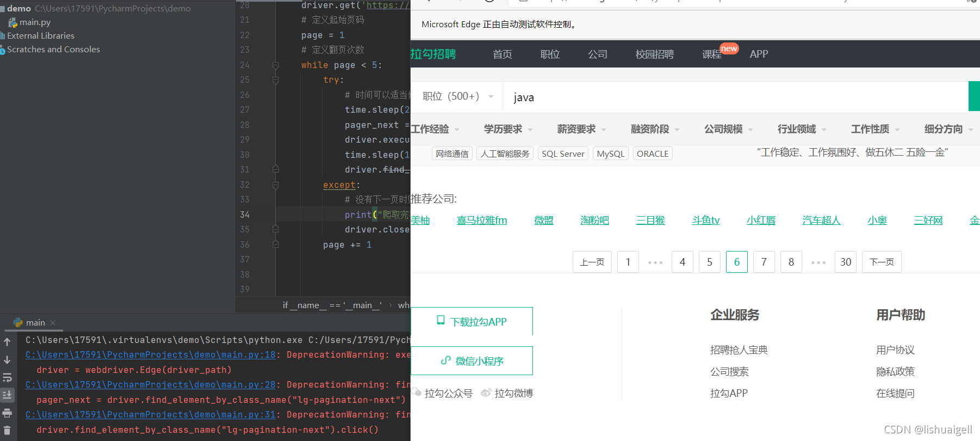Collapse the except block fold marker at line 32
The image size is (980, 441).
click(x=275, y=185)
